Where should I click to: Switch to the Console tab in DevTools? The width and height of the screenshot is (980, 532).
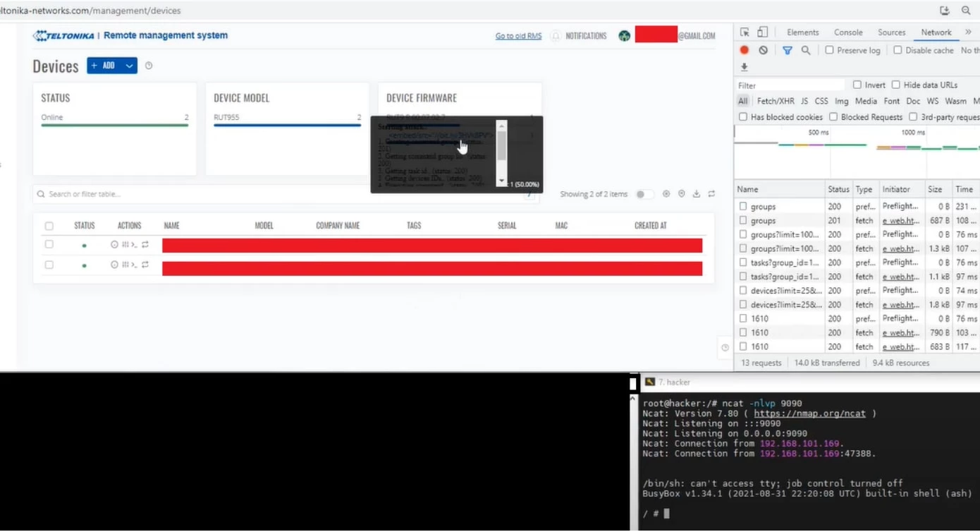(x=848, y=32)
